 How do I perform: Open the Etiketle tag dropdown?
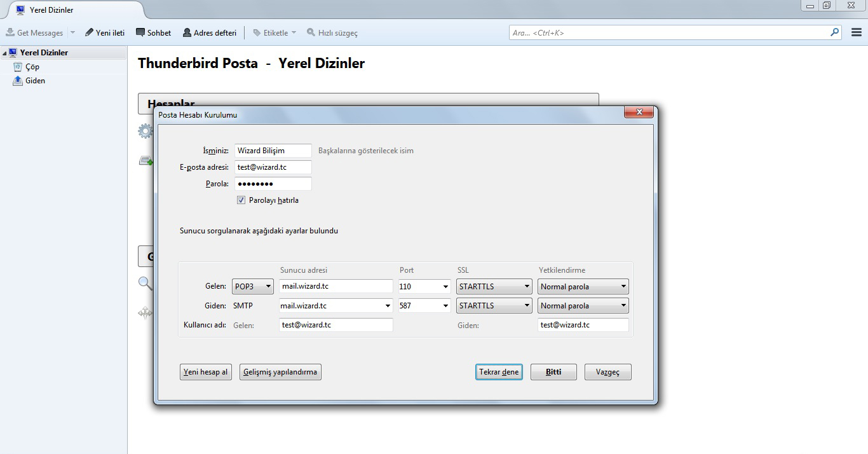275,32
